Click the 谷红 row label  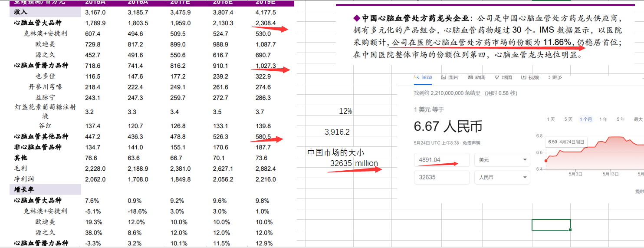45,126
